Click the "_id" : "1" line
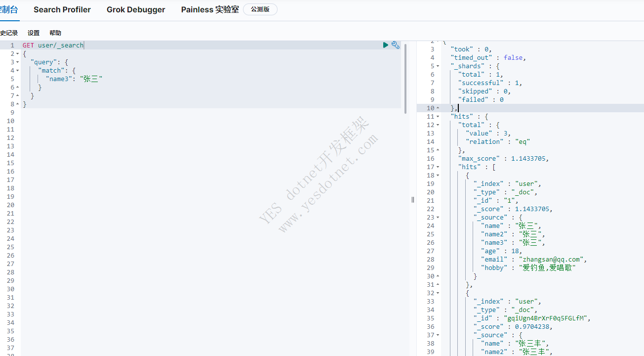 tap(496, 200)
